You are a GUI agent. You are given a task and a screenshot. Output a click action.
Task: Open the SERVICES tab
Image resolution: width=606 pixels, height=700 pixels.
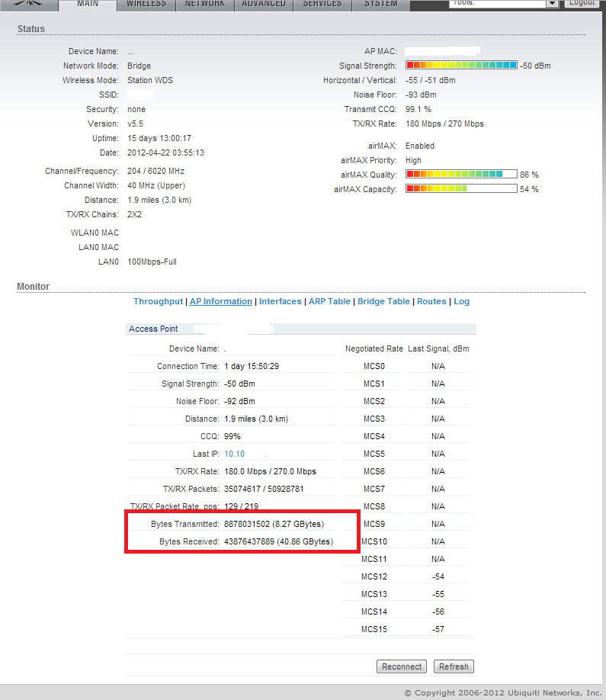pos(322,5)
